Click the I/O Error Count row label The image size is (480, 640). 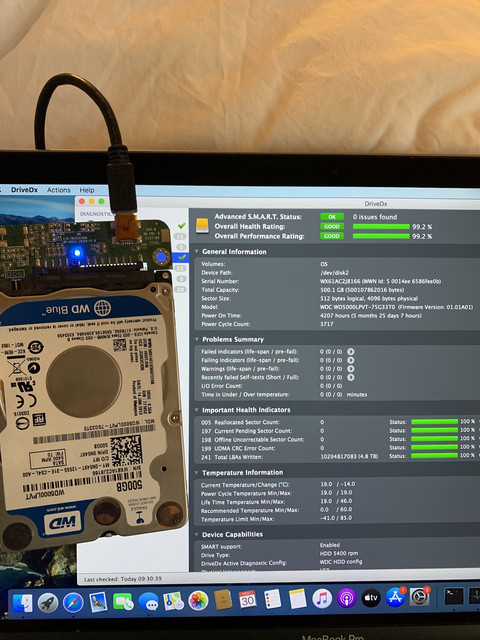point(221,386)
